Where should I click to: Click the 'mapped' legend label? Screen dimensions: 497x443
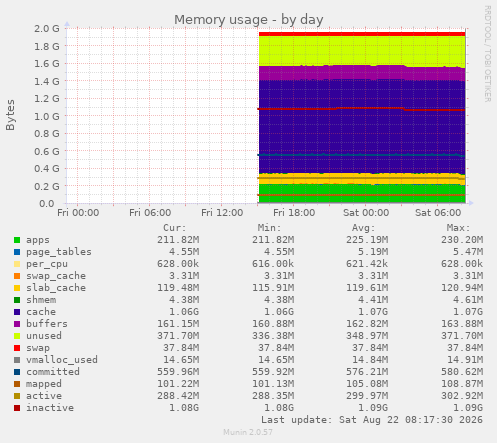(x=44, y=384)
